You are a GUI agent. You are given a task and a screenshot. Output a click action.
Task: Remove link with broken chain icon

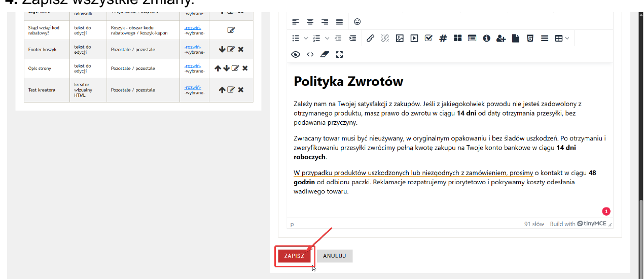(x=385, y=38)
